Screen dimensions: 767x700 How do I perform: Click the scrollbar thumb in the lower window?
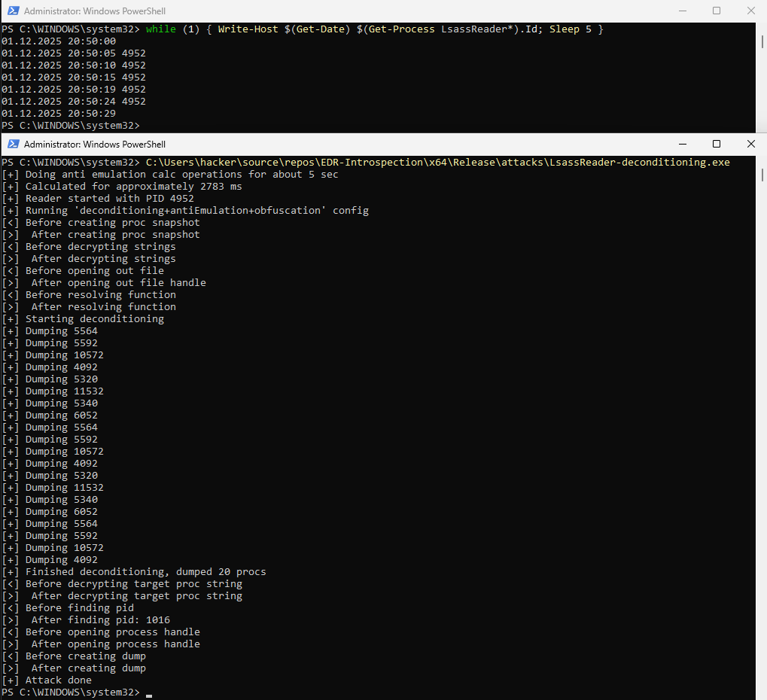[762, 175]
